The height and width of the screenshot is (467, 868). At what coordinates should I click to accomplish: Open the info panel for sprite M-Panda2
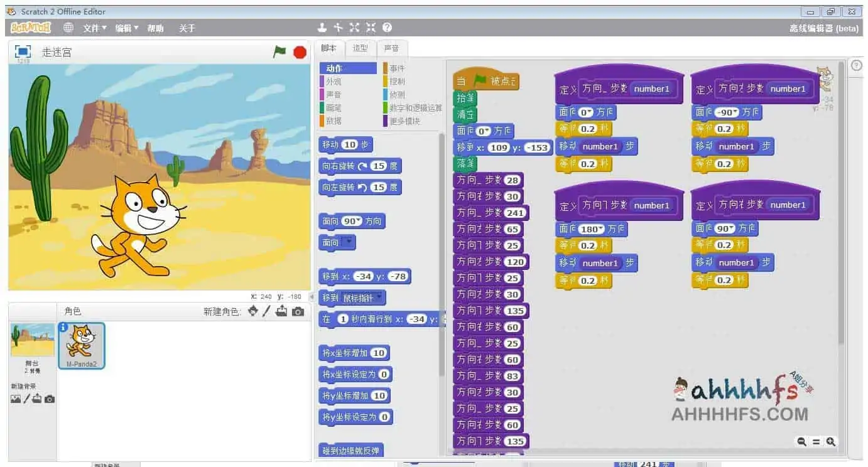[63, 327]
